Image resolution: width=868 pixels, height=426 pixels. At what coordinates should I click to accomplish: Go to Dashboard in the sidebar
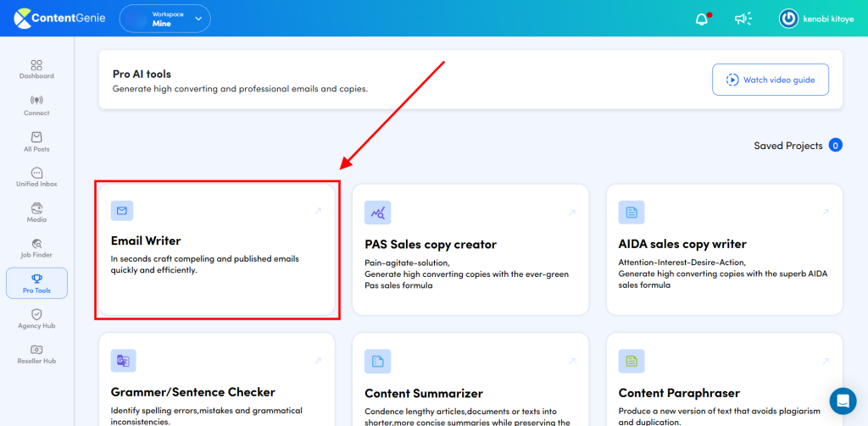pos(36,69)
